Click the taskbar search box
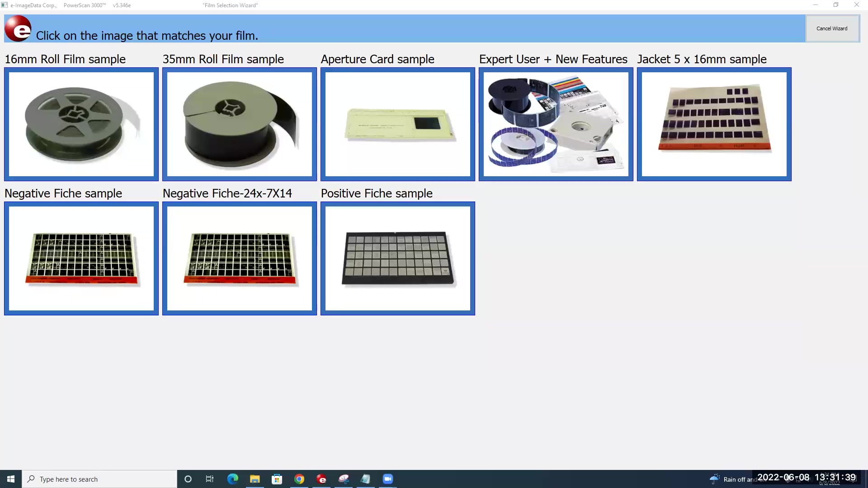The width and height of the screenshot is (868, 488). click(99, 479)
